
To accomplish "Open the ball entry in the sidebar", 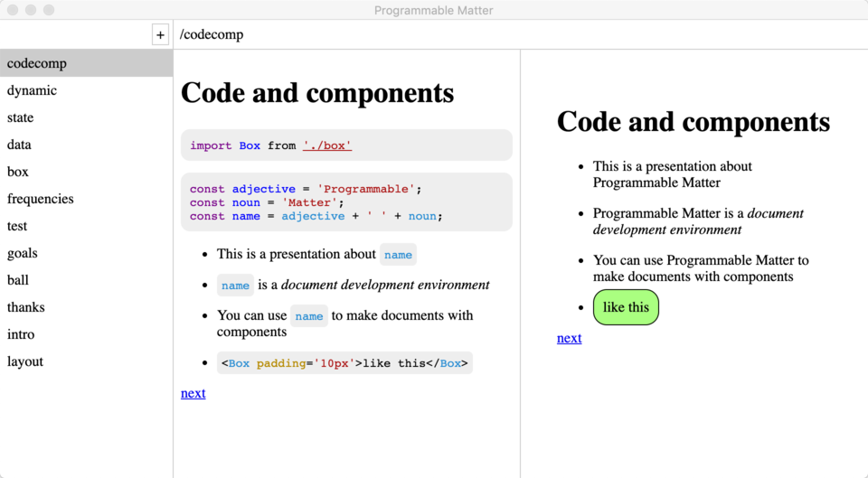I will [87, 280].
